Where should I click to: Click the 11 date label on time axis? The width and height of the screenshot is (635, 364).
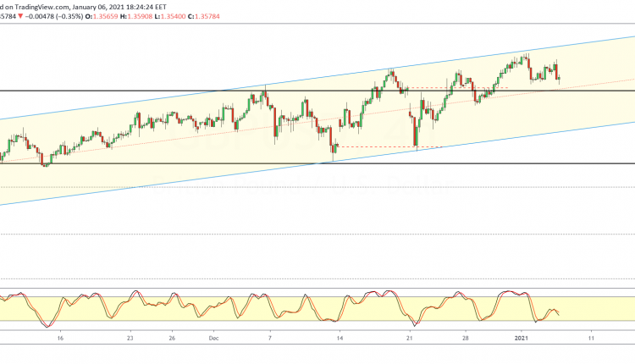click(591, 338)
